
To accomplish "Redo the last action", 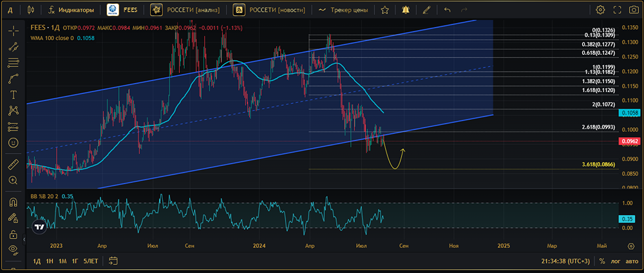I will coord(464,10).
